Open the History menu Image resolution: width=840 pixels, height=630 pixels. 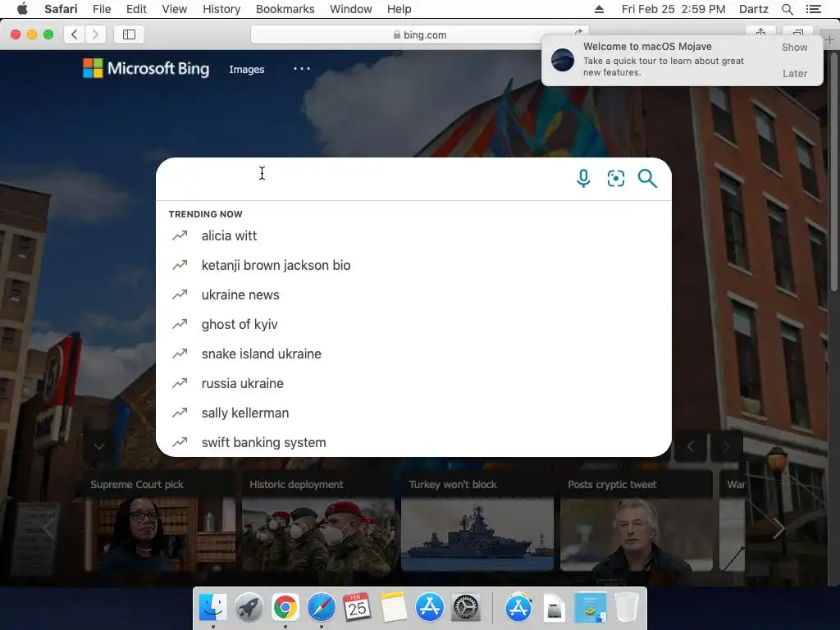click(221, 9)
